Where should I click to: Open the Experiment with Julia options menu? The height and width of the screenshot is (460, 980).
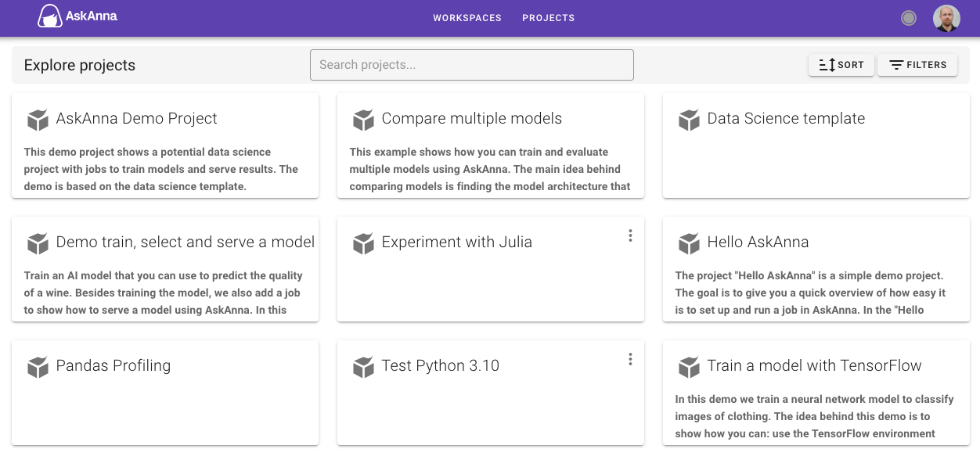(x=630, y=235)
